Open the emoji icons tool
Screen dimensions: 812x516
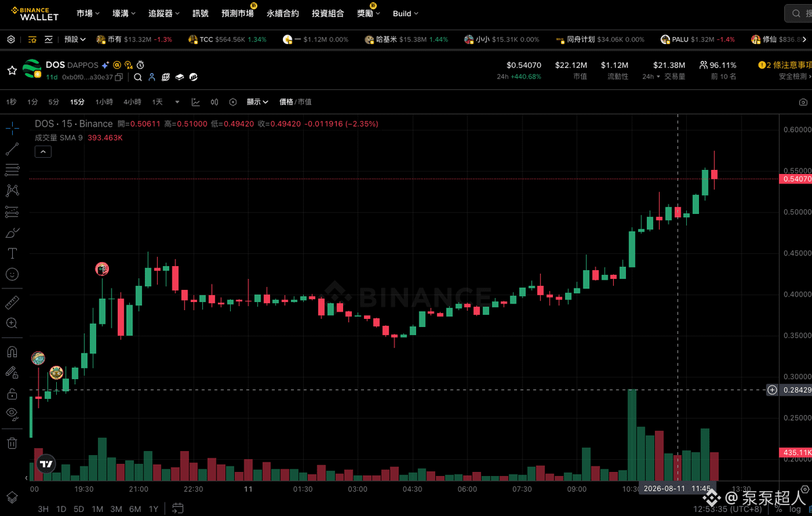(12, 274)
